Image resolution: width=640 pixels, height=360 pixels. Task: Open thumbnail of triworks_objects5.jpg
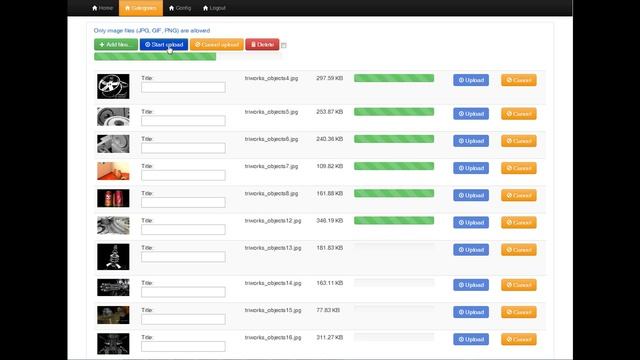pos(113,117)
